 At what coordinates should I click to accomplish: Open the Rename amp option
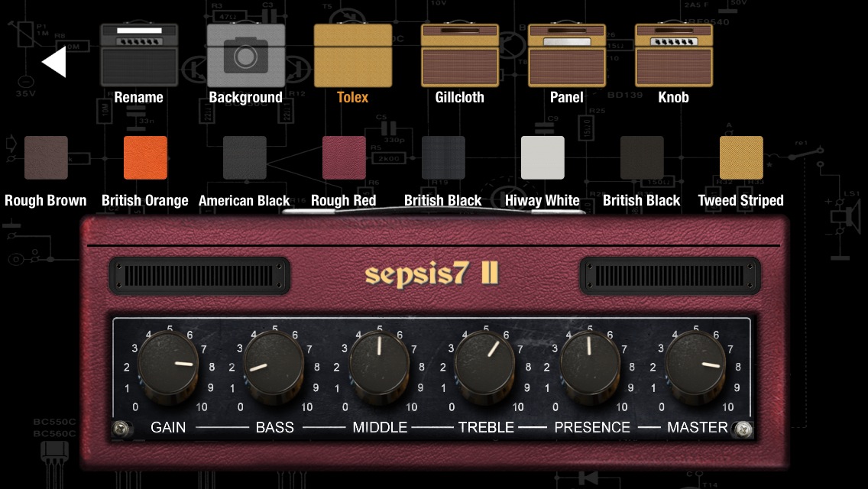[139, 55]
